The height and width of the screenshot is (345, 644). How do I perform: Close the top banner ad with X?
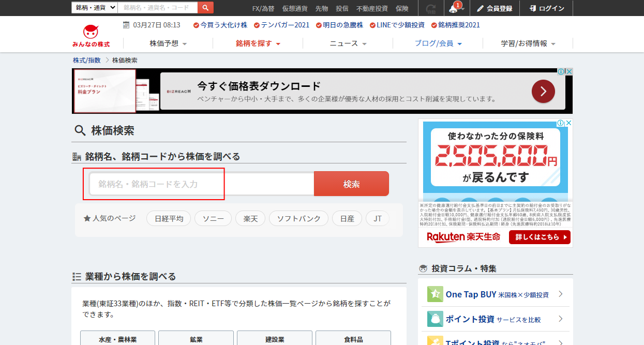click(x=569, y=72)
